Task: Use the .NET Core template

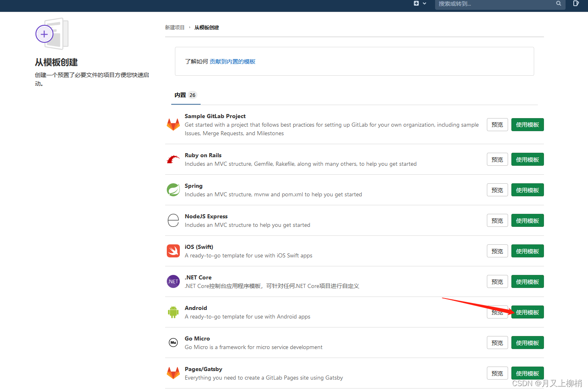Action: tap(528, 282)
